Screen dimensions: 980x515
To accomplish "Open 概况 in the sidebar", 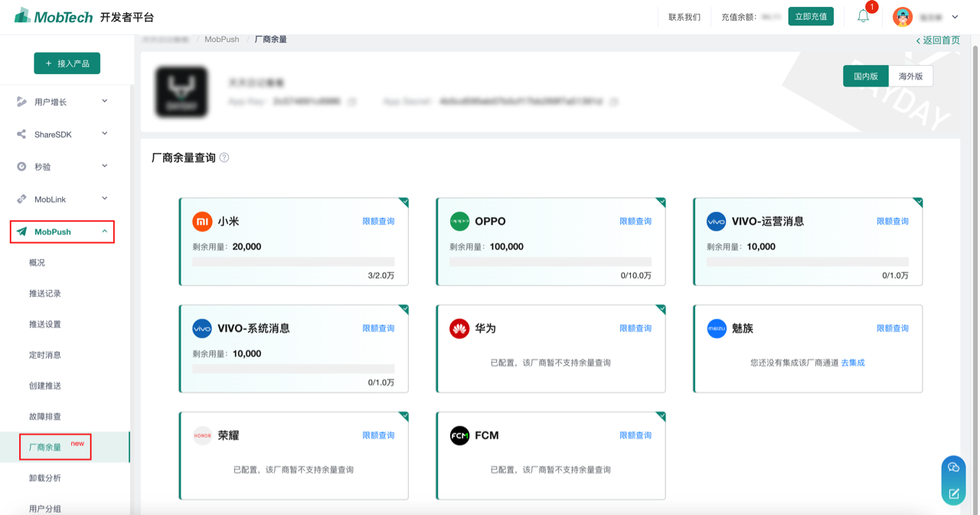I will click(x=38, y=262).
